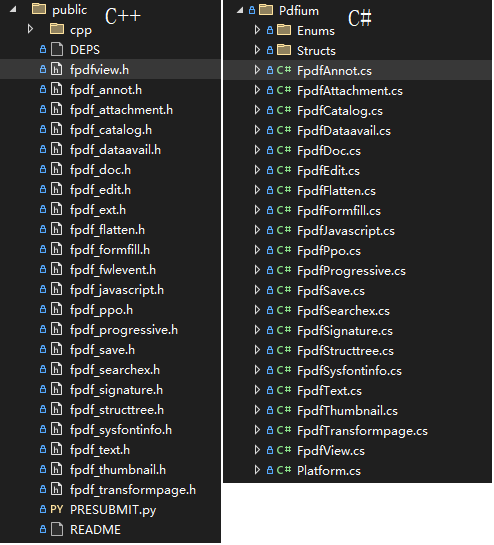Select the FpdfSignature.cs file
Image resolution: width=494 pixels, height=545 pixels.
(x=345, y=331)
